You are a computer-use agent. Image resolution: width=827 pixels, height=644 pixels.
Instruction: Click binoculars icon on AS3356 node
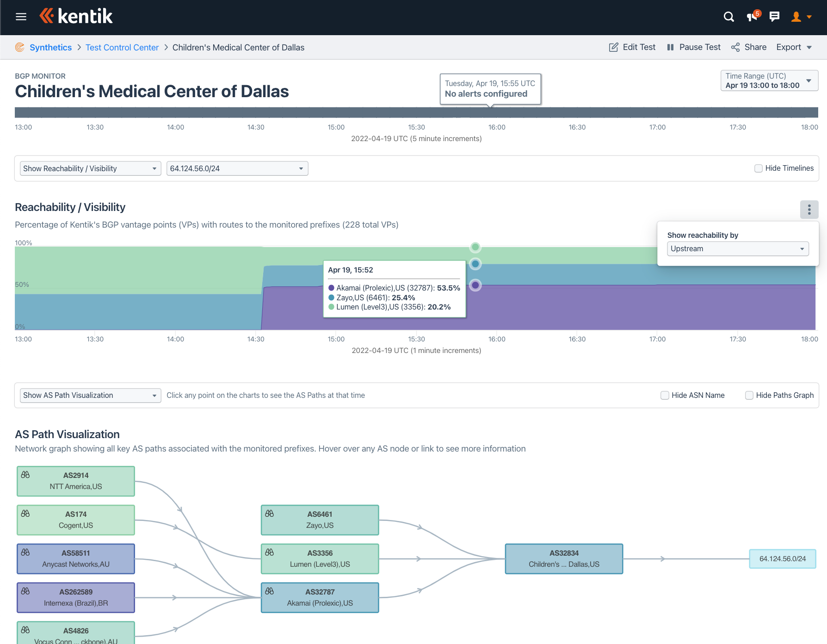pos(270,552)
